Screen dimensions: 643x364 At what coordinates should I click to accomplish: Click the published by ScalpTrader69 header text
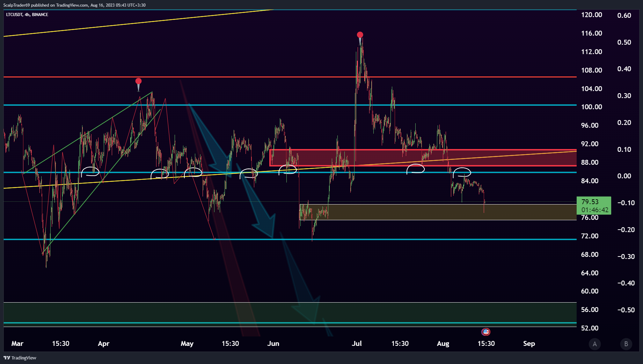pyautogui.click(x=74, y=5)
